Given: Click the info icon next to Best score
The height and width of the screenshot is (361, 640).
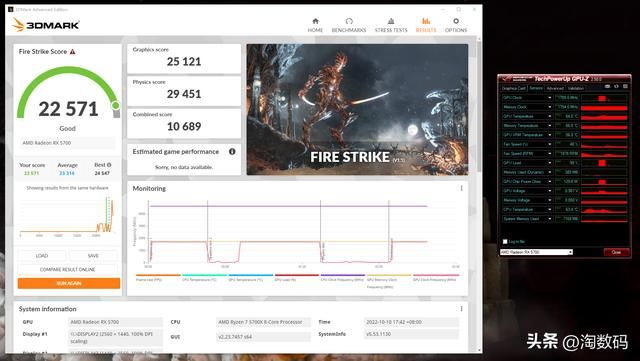Looking at the screenshot, I should pyautogui.click(x=109, y=165).
